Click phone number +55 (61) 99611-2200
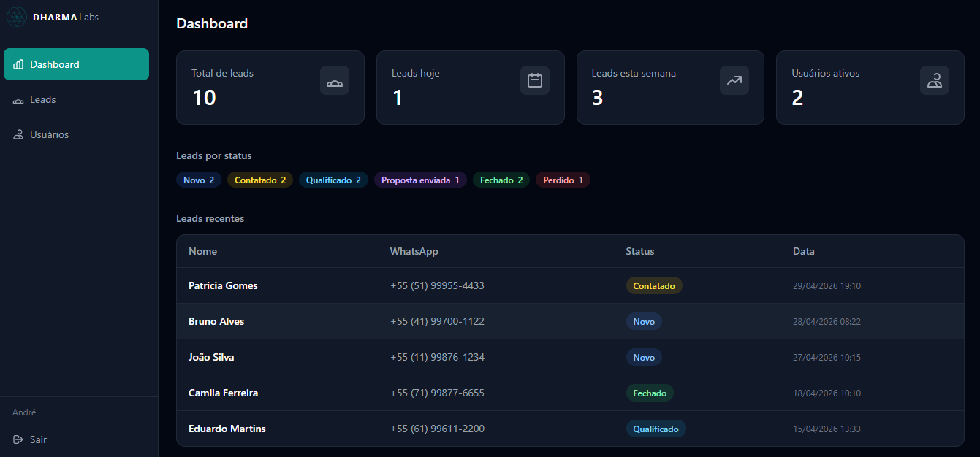Screen dimensions: 980x457 coord(437,429)
